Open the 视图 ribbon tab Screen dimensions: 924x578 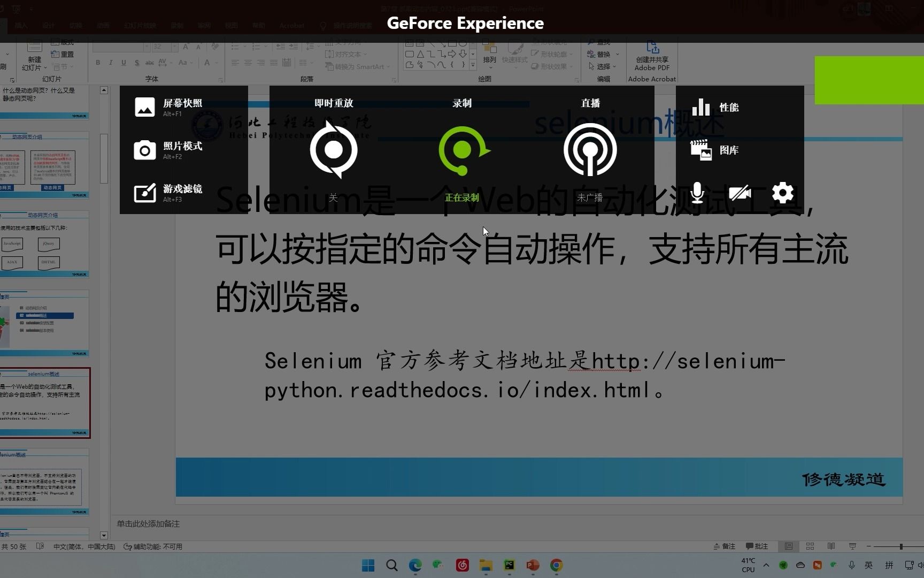[232, 25]
